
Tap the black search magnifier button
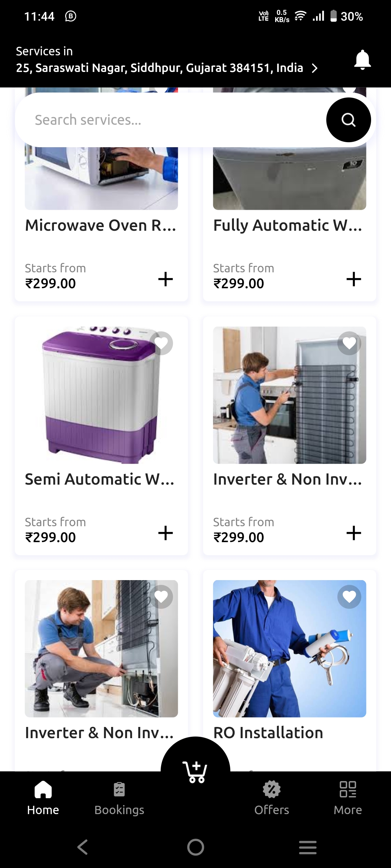click(x=349, y=120)
